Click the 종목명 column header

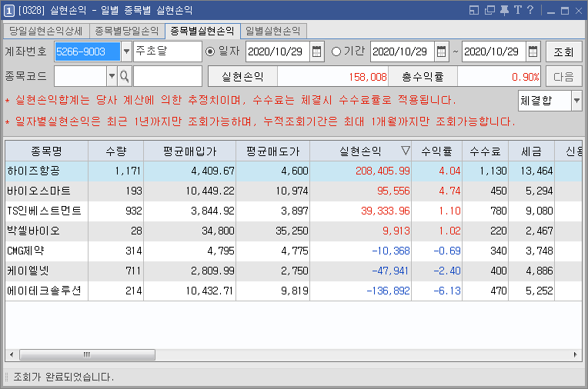46,151
